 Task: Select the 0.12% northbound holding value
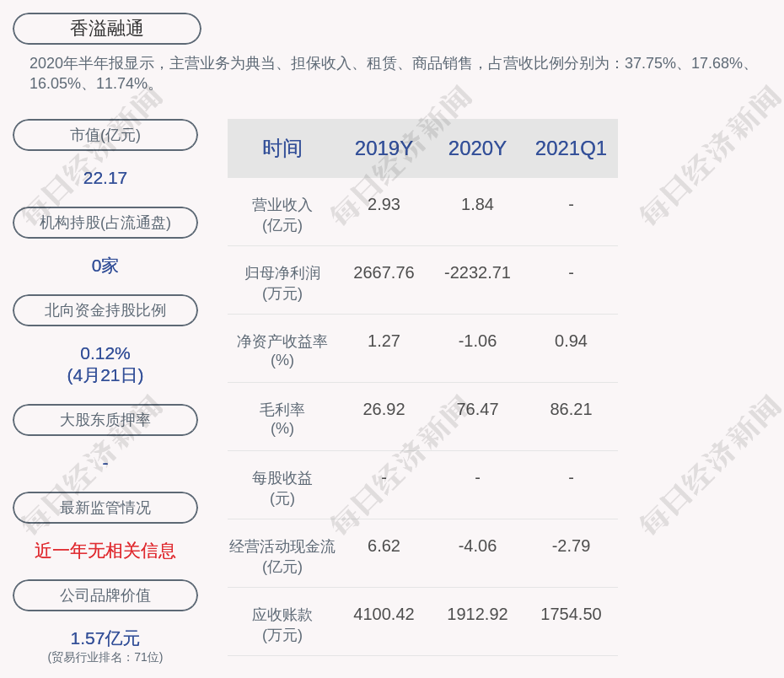(x=105, y=353)
